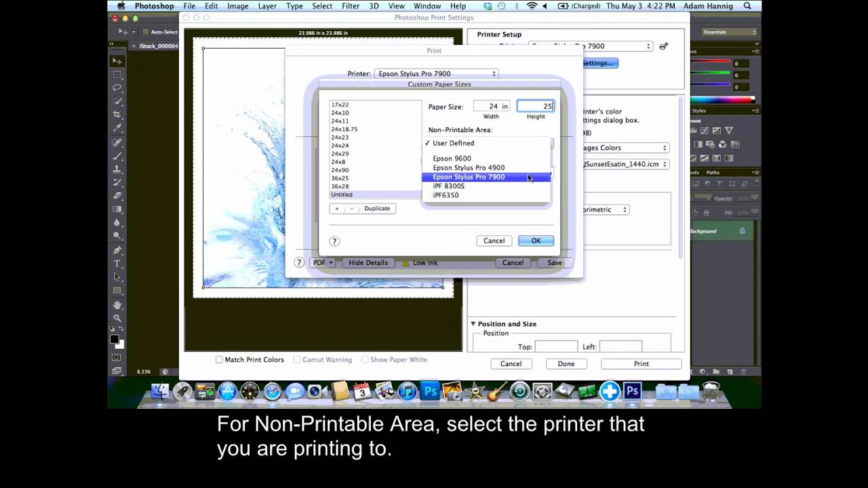This screenshot has height=488, width=868.
Task: Open iTunes from the Dock
Action: click(x=407, y=391)
